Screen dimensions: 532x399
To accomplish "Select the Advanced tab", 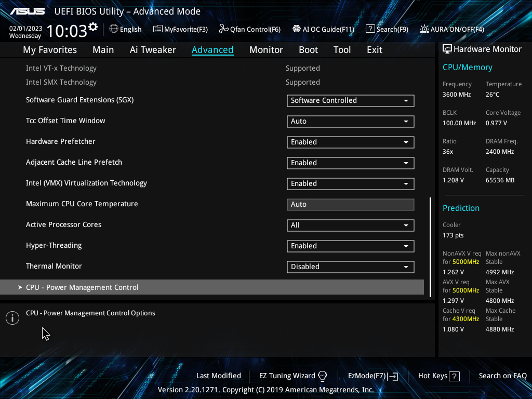I will tap(212, 50).
